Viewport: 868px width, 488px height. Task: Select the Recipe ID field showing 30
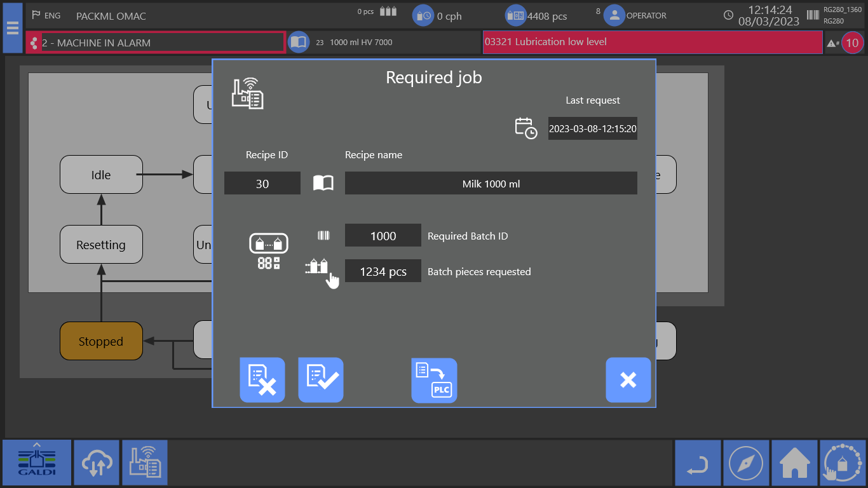[x=262, y=184]
